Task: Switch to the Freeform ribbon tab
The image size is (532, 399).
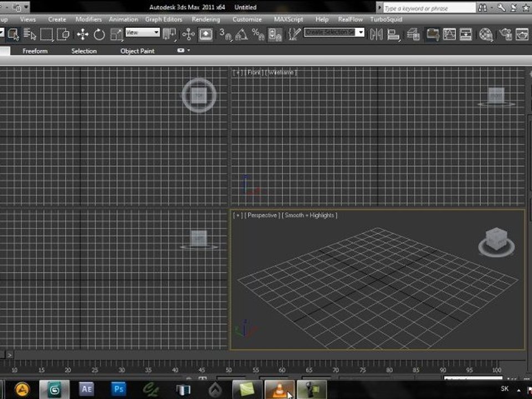Action: pyautogui.click(x=35, y=51)
